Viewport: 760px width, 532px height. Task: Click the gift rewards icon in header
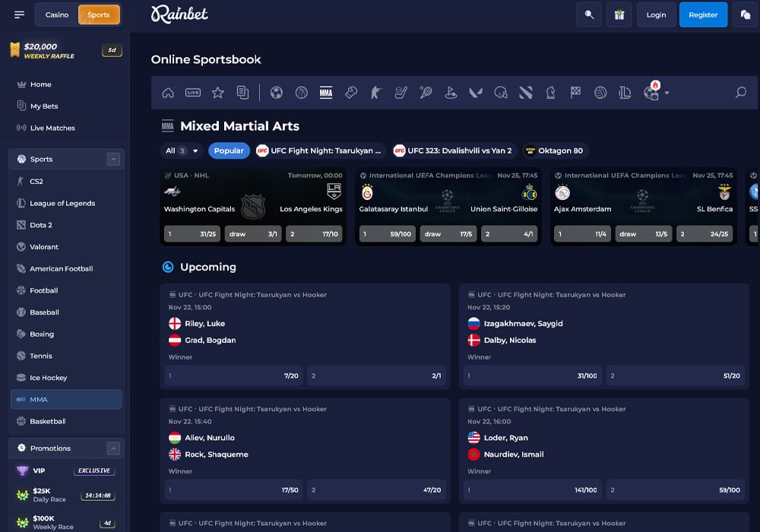click(619, 14)
